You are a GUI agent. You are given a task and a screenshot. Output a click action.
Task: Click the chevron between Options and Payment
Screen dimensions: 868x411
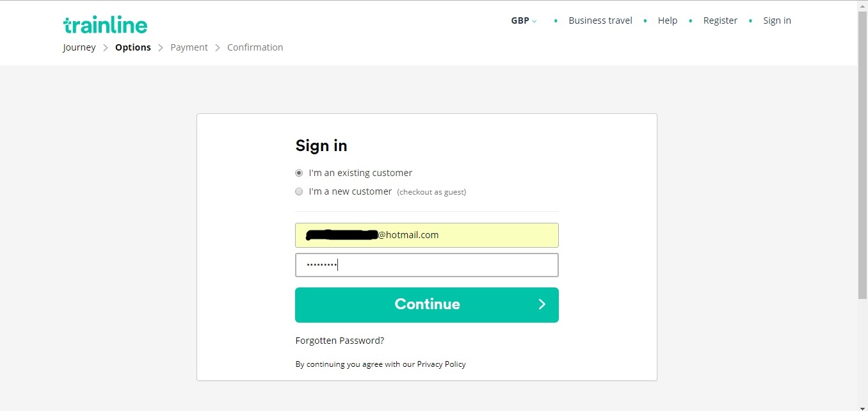[161, 48]
